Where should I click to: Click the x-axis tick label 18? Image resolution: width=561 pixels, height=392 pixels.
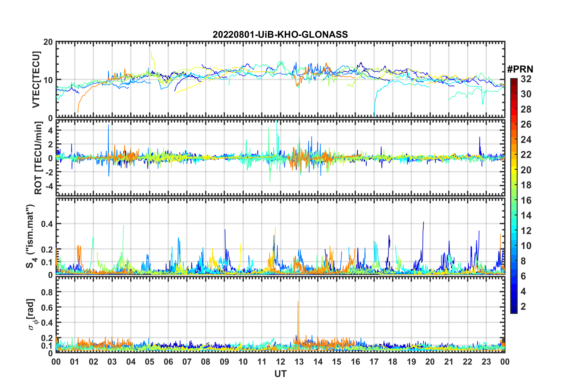(393, 362)
